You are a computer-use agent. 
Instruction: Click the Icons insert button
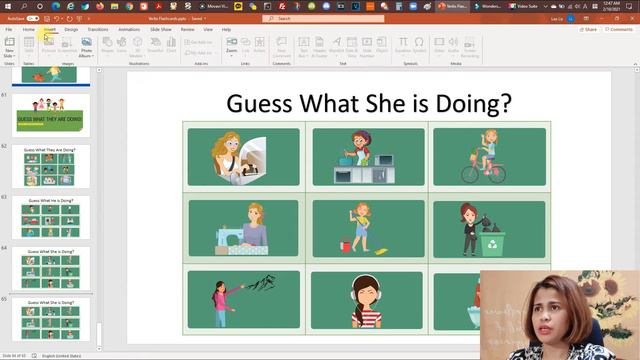122,45
